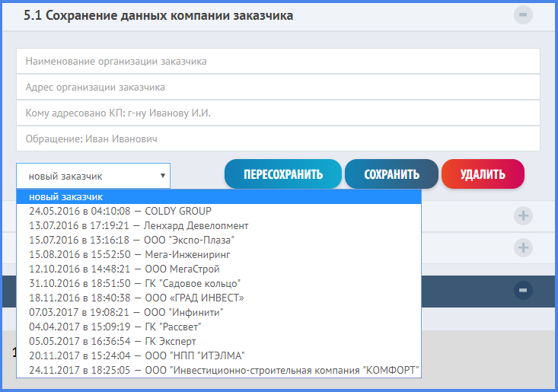This screenshot has height=392, width=558.
Task: Open the 'новый заказчик' dropdown arrow
Action: [163, 176]
